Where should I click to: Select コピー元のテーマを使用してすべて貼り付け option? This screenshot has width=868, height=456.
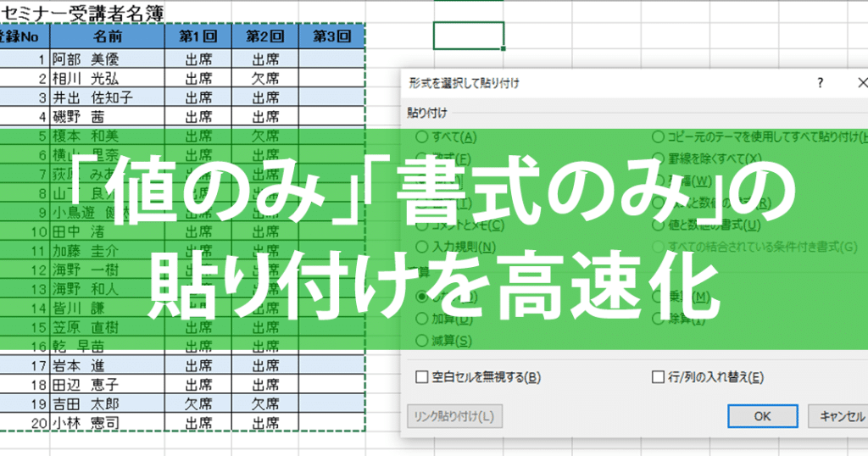point(759,136)
